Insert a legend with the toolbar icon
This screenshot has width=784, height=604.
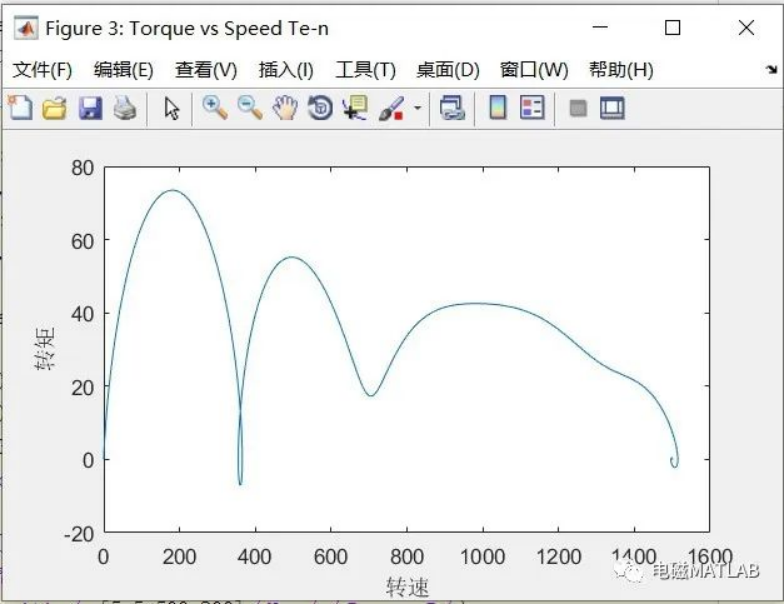tap(532, 108)
